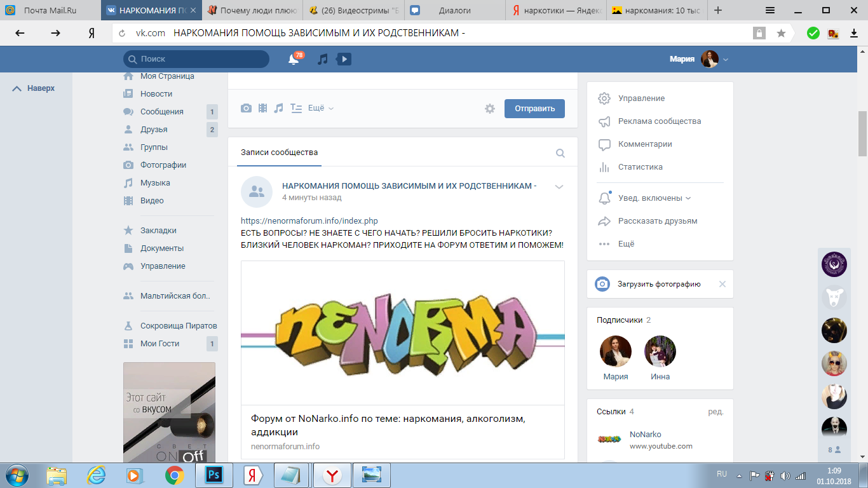The image size is (868, 488).
Task: Open post options chevron menu
Action: [x=559, y=187]
